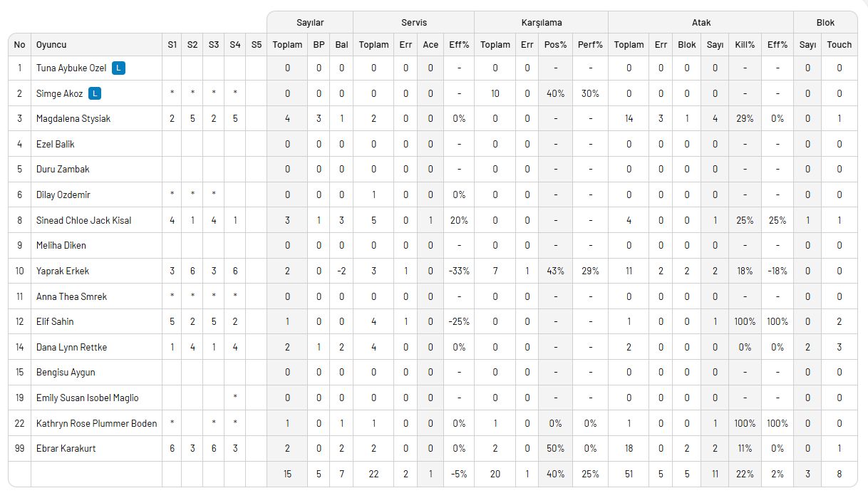Click the Karşılama group header
Screen dimensions: 868x498
point(541,22)
